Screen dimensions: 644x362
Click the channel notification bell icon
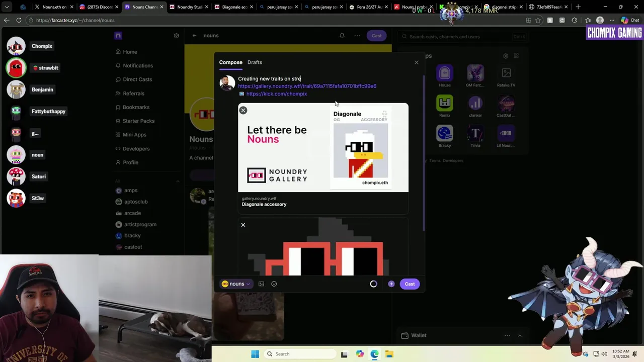[x=342, y=36]
